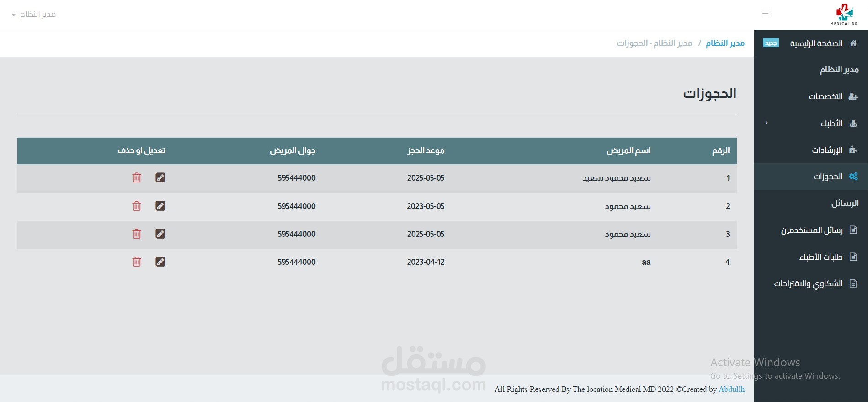Click date 2023-05-05 cell
The width and height of the screenshot is (868, 402).
click(x=426, y=206)
